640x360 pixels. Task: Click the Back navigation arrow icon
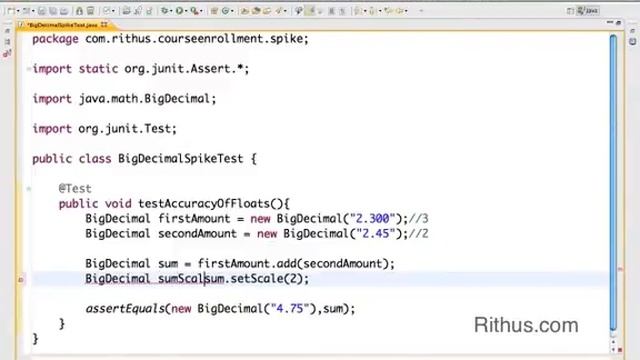pos(389,11)
